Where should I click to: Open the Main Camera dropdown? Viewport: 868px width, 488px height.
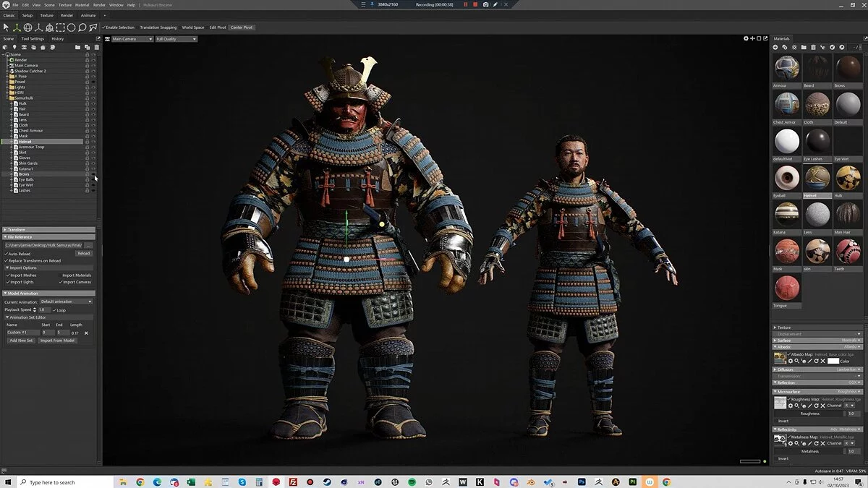click(x=131, y=39)
